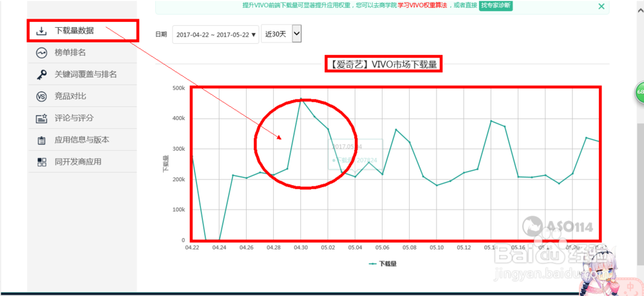Click the 05.12 x-axis label
The image size is (644, 296).
pyautogui.click(x=464, y=248)
